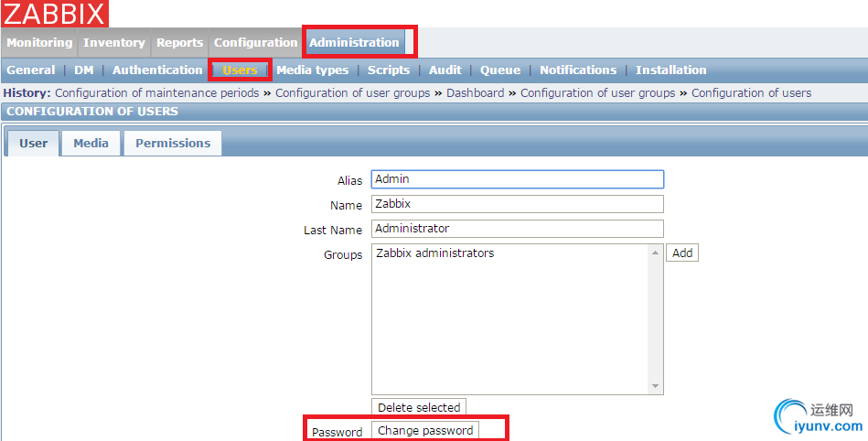Screen dimensions: 868x441
Task: Switch to the Media tab
Action: [x=91, y=143]
